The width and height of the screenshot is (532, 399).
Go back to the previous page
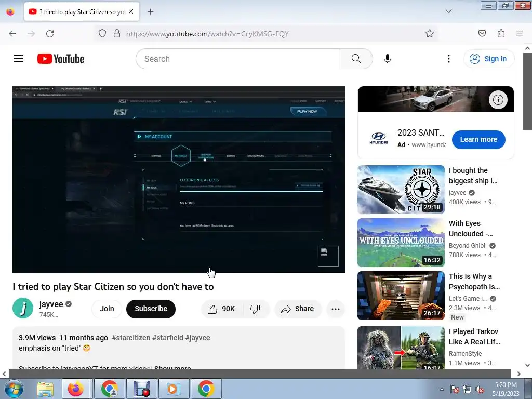[12, 34]
